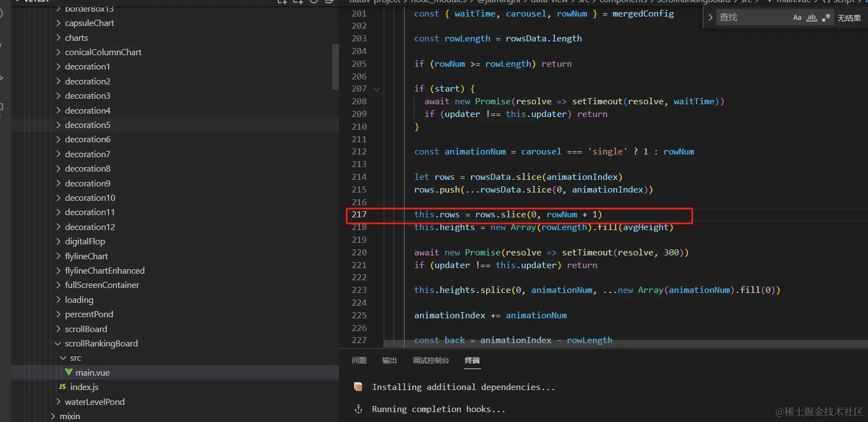This screenshot has width=868, height=422.
Task: Select the waterLevelPond folder row
Action: 175,402
